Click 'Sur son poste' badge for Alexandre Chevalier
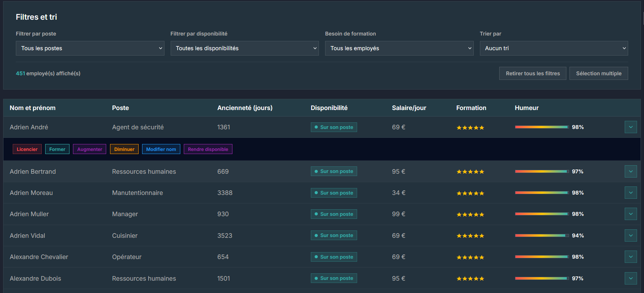 coord(334,257)
